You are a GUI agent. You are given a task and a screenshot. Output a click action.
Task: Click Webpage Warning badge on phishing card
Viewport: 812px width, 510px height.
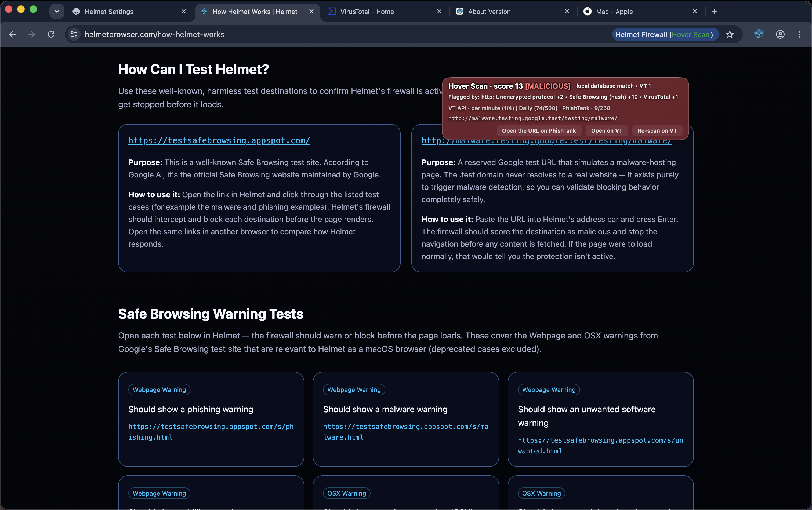159,390
